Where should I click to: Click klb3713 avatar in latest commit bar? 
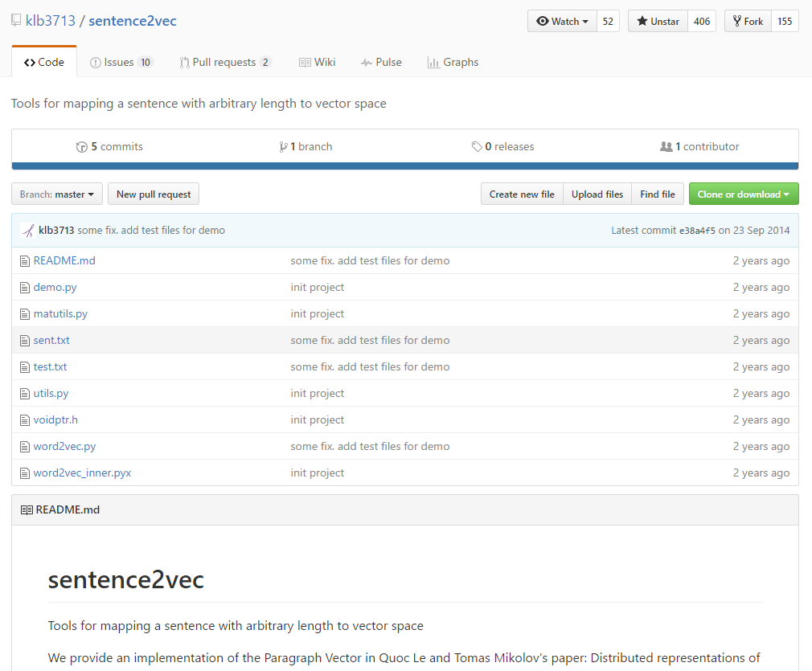tap(28, 231)
